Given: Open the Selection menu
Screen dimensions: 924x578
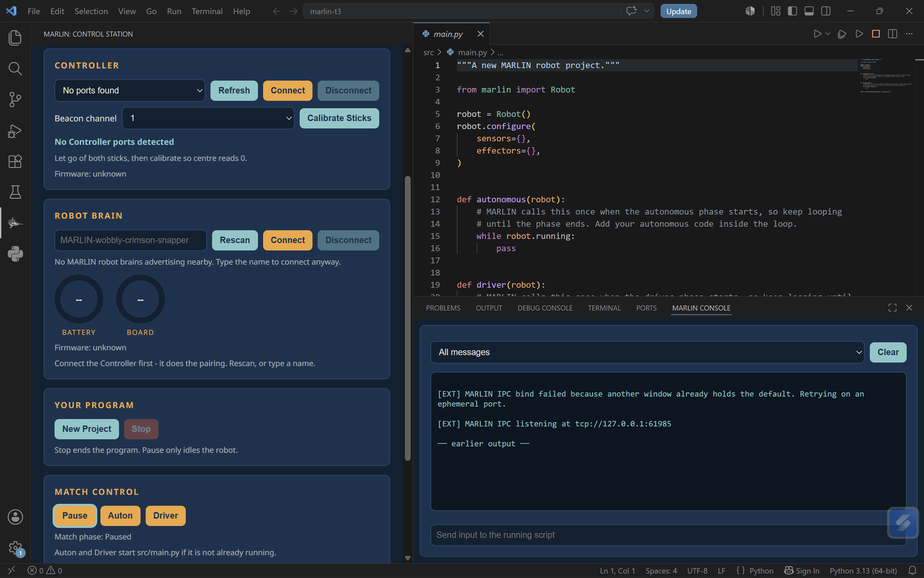Looking at the screenshot, I should coord(91,12).
